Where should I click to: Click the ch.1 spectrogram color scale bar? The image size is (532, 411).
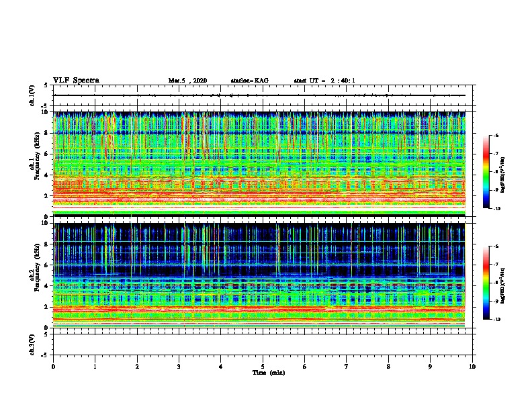point(486,172)
